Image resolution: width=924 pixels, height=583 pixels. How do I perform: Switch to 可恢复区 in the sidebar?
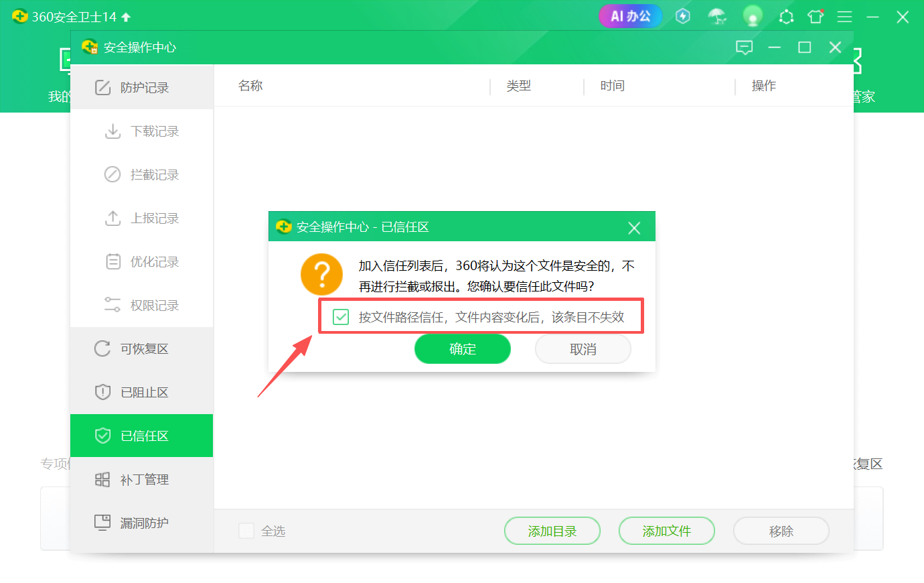pos(142,348)
